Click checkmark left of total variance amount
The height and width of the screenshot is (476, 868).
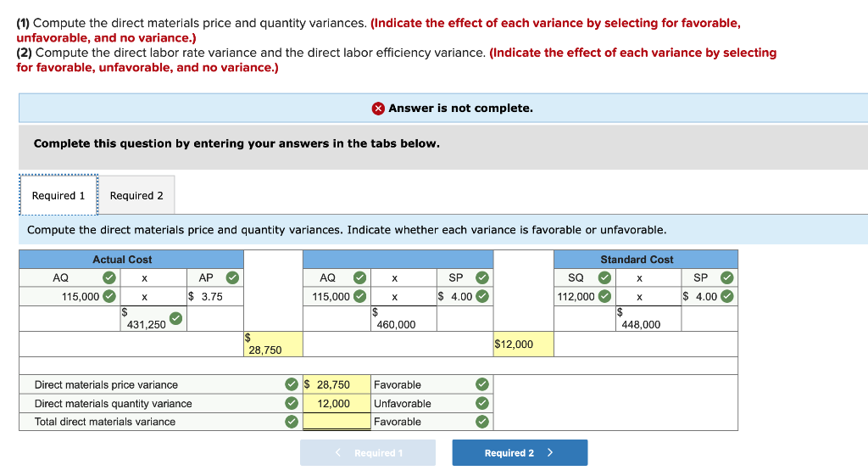click(292, 422)
